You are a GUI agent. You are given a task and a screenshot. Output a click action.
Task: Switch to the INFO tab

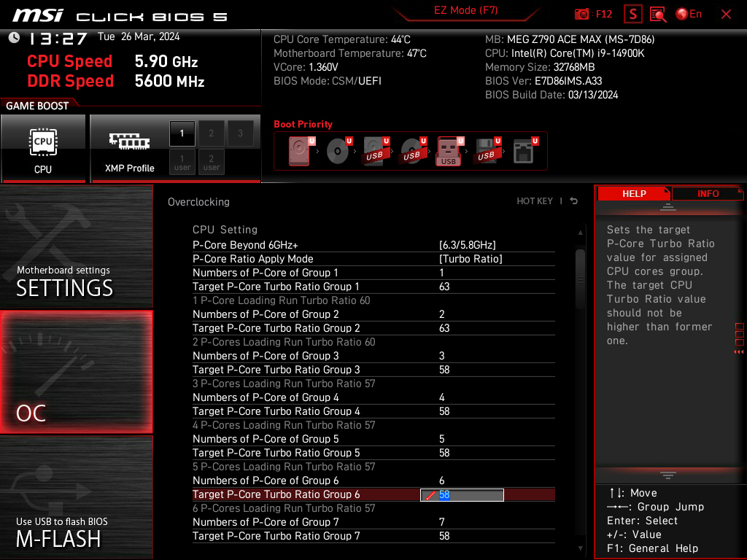(x=708, y=194)
